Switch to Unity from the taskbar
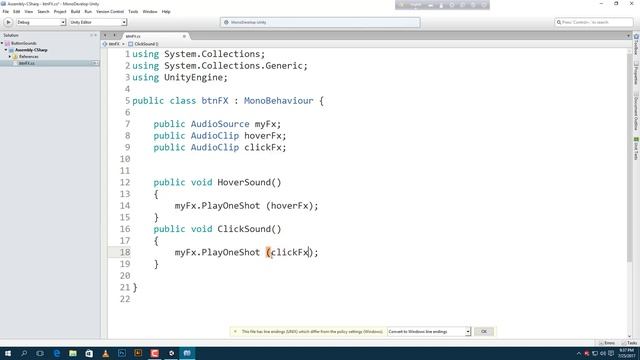Viewport: 640px width, 360px height. point(171,353)
